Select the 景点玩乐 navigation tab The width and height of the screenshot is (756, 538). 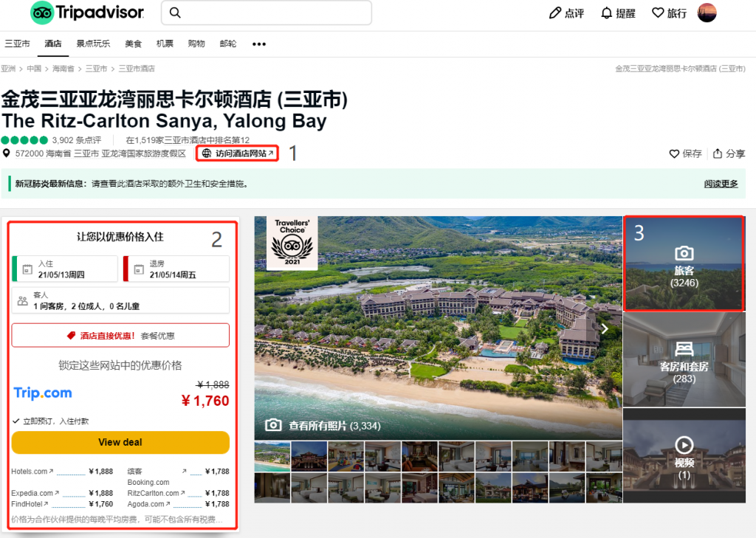[x=93, y=44]
